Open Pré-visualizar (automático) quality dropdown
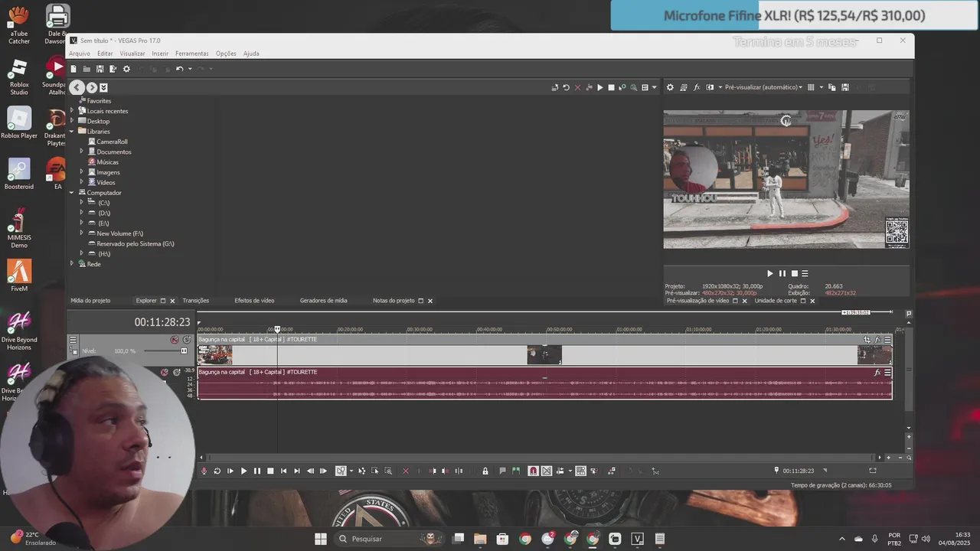 coord(763,87)
